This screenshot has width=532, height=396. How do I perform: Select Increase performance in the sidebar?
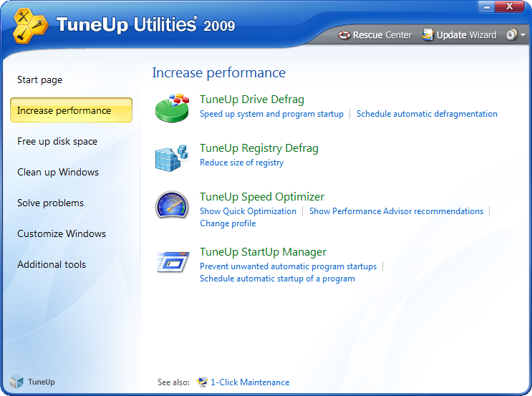72,110
